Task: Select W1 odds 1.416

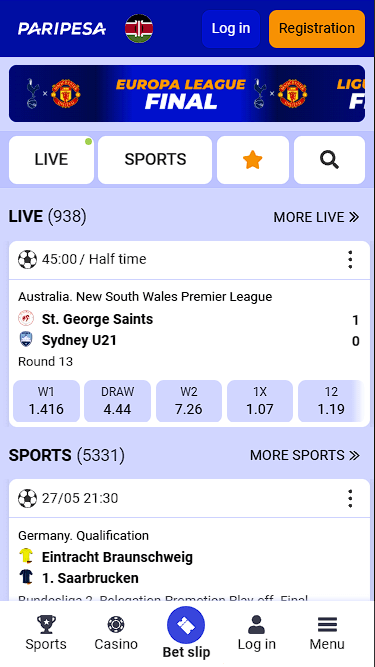Action: [46, 401]
